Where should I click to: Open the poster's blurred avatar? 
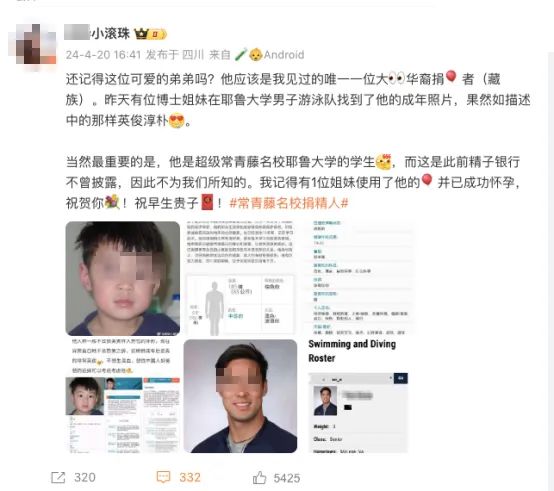(x=33, y=44)
